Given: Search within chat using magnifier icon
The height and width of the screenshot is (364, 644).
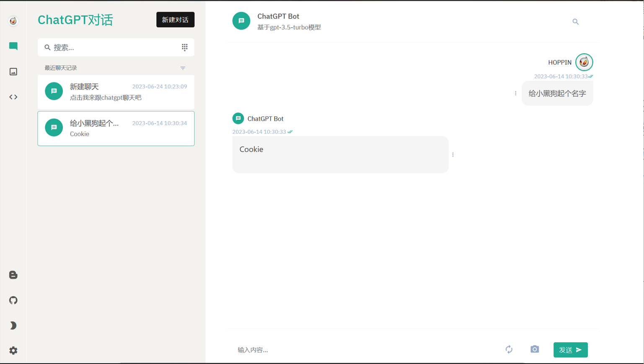Looking at the screenshot, I should click(576, 21).
